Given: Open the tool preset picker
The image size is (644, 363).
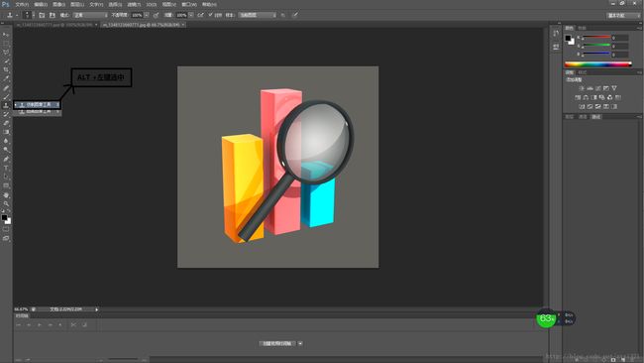Looking at the screenshot, I should (12, 15).
